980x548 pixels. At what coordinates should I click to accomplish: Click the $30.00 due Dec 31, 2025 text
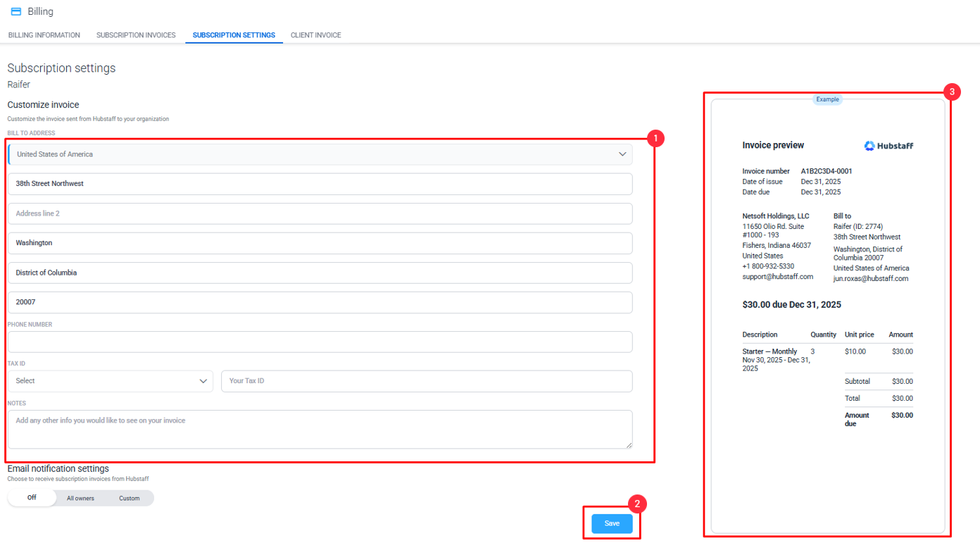791,305
